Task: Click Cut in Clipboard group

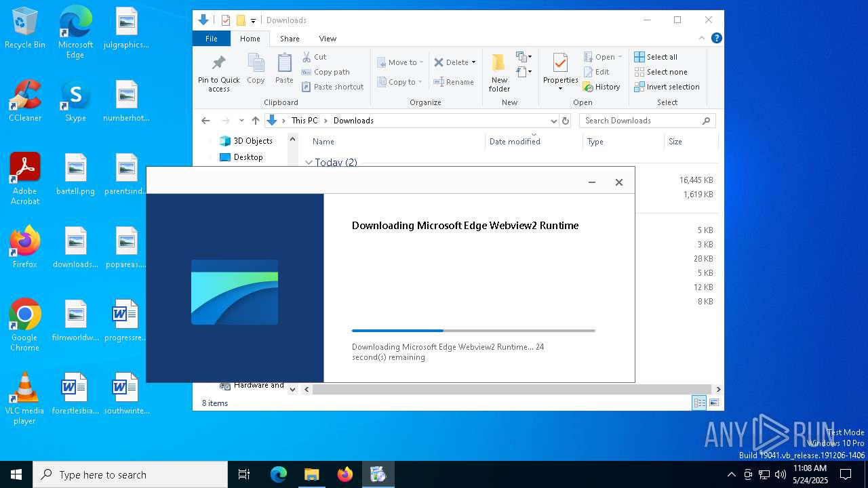Action: (315, 57)
